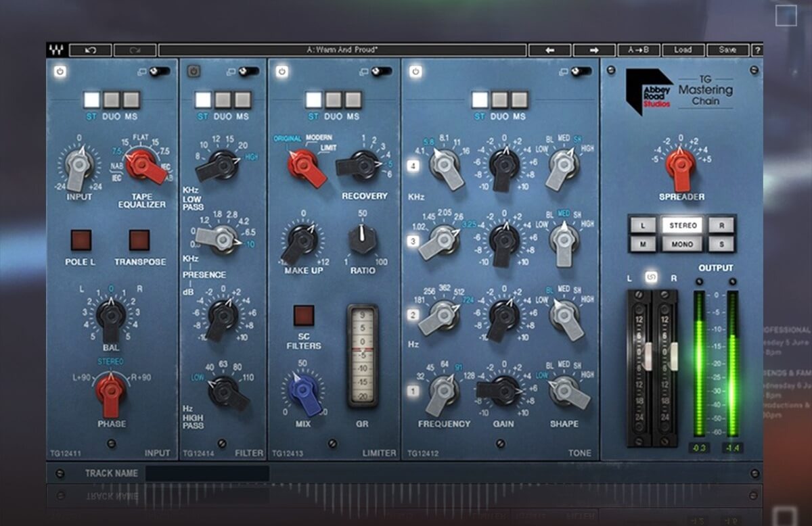This screenshot has width=812, height=526.
Task: Select the STEREO monitor button
Action: coord(682,224)
